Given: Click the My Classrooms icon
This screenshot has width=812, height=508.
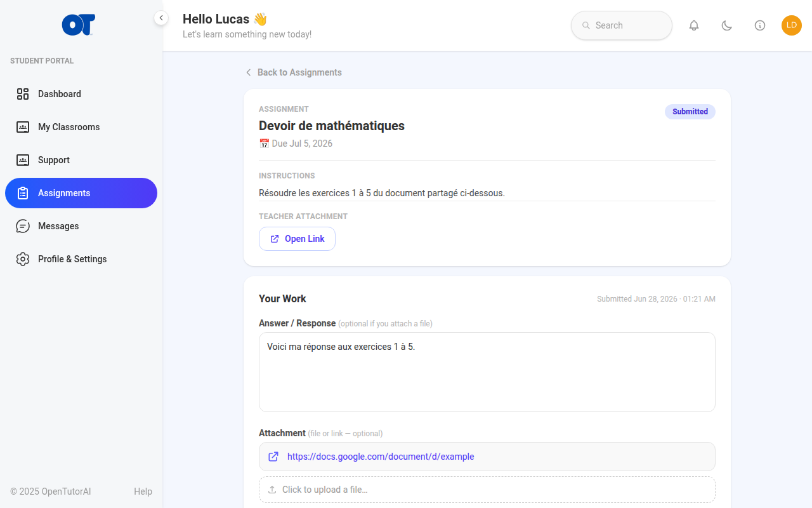Looking at the screenshot, I should pos(23,127).
